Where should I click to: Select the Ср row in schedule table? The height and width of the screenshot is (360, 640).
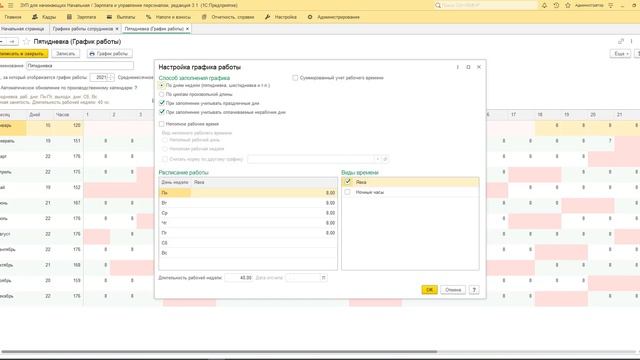click(x=248, y=213)
